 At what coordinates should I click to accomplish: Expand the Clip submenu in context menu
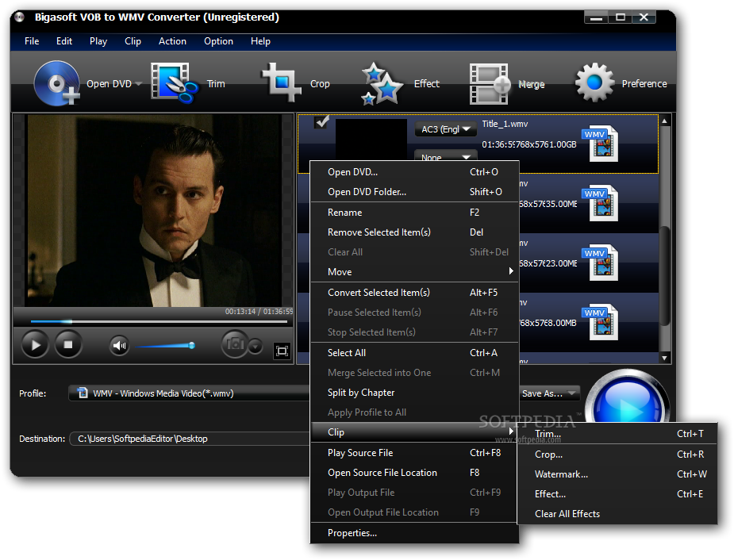click(415, 432)
